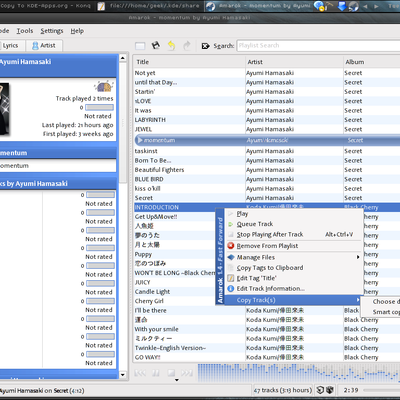The height and width of the screenshot is (400, 400).
Task: Open Edit Track Information dialog
Action: [294, 289]
